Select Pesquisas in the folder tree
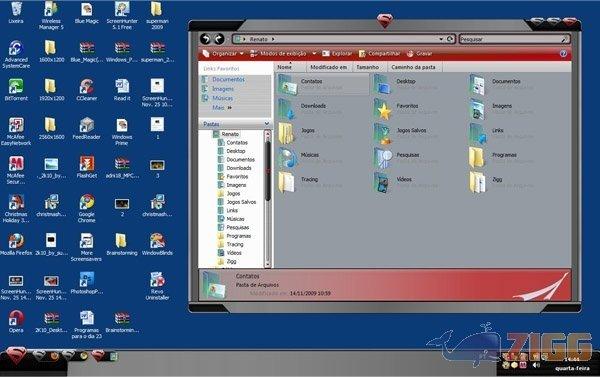 coord(237,227)
